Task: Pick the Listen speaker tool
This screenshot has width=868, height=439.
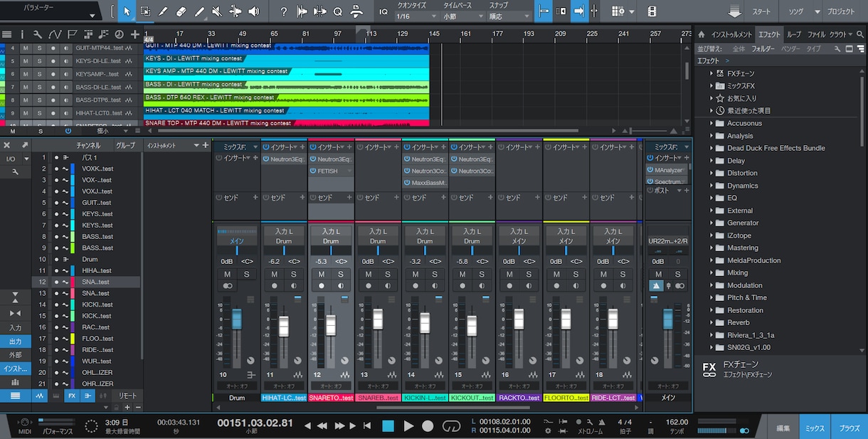Action: (253, 11)
